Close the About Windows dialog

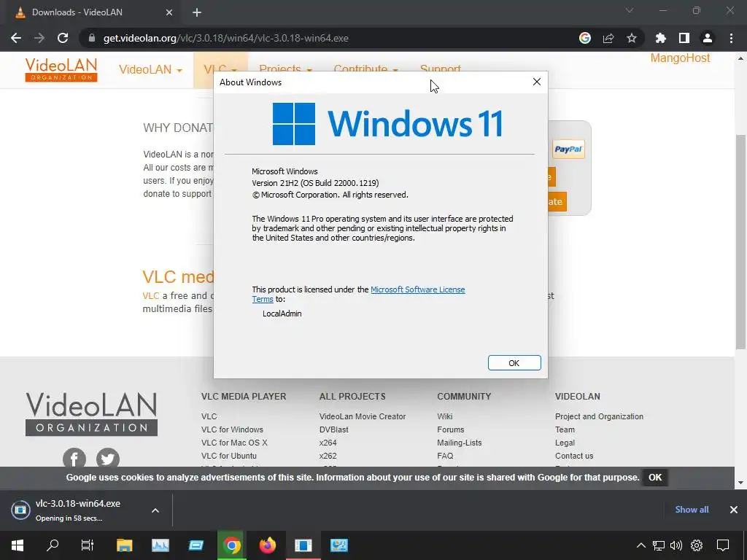click(537, 82)
